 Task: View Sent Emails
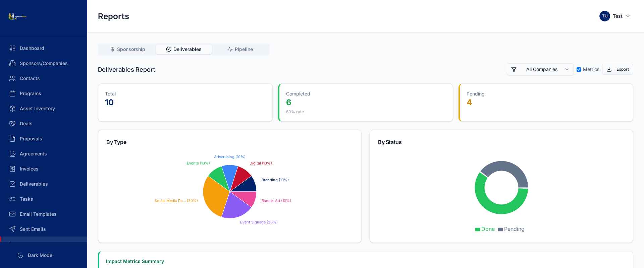pyautogui.click(x=44, y=229)
